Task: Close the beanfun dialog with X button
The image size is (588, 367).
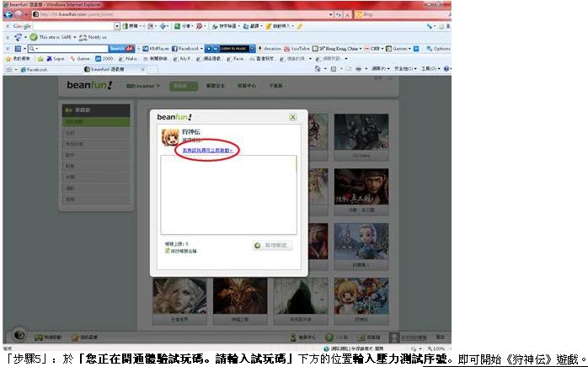Action: tap(292, 117)
